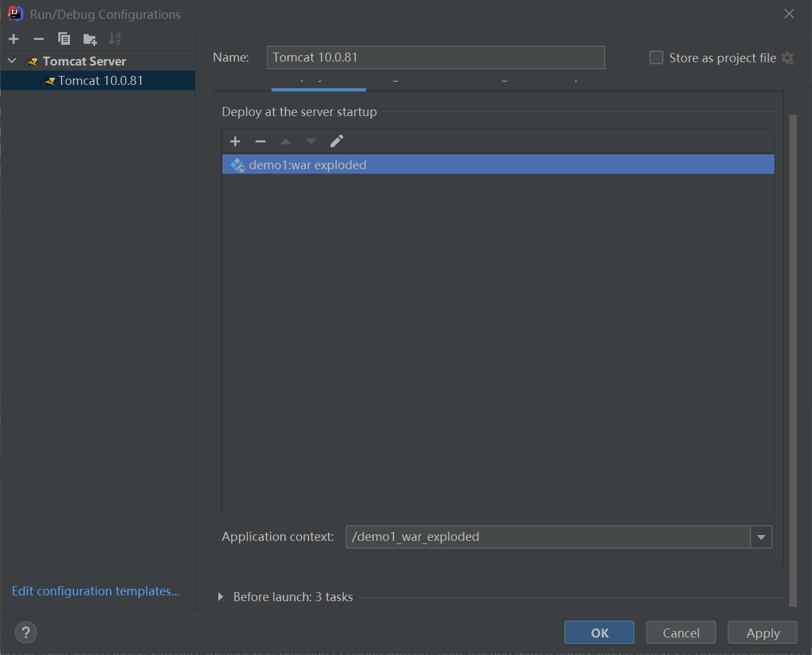Expand Before launch: 3 tasks section
This screenshot has width=812, height=655.
[220, 597]
